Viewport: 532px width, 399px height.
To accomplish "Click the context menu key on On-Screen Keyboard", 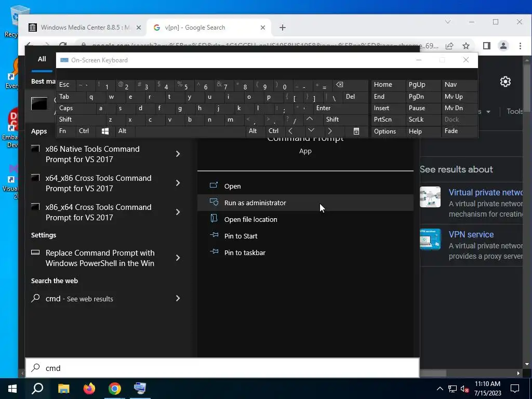I will point(356,131).
